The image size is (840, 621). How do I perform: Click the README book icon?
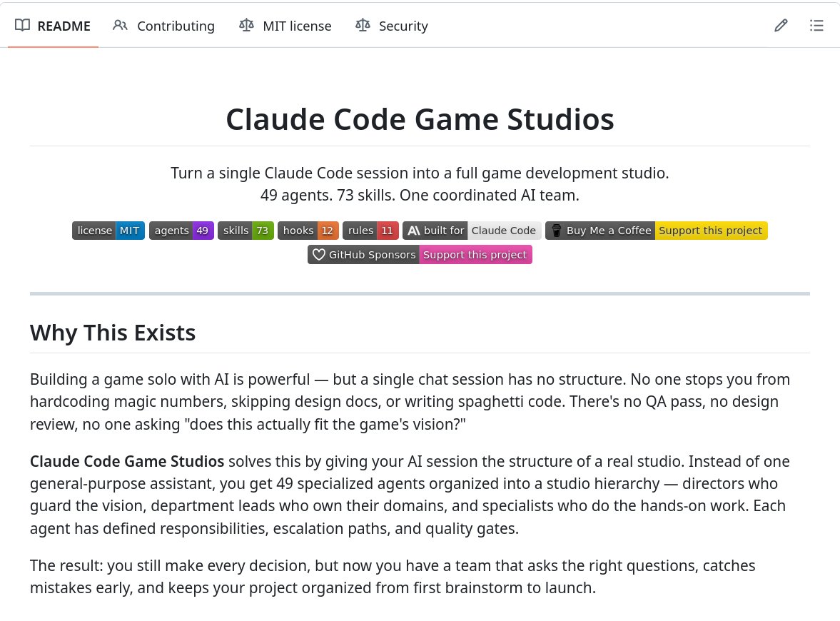22,25
